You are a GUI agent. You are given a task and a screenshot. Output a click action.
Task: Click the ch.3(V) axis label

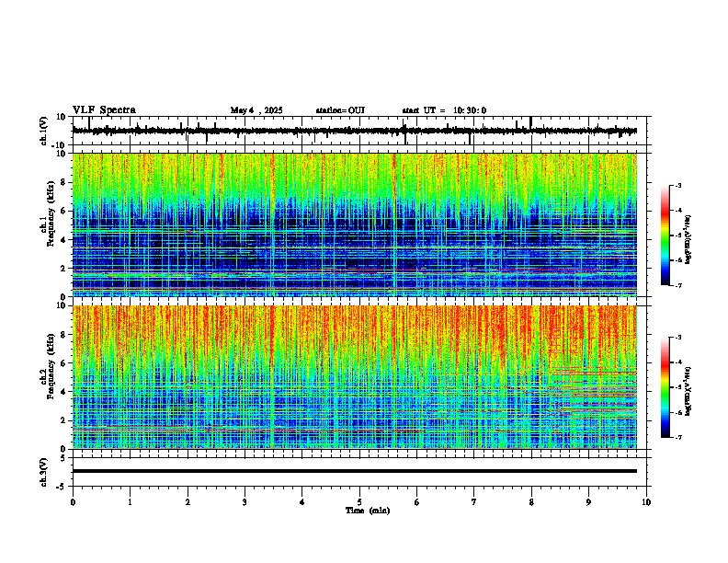tap(44, 472)
